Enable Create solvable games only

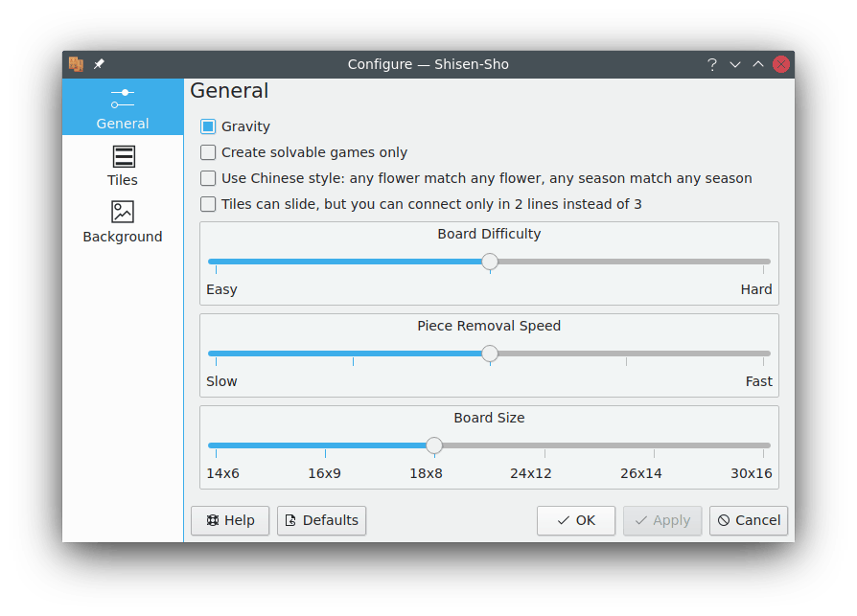(x=207, y=151)
